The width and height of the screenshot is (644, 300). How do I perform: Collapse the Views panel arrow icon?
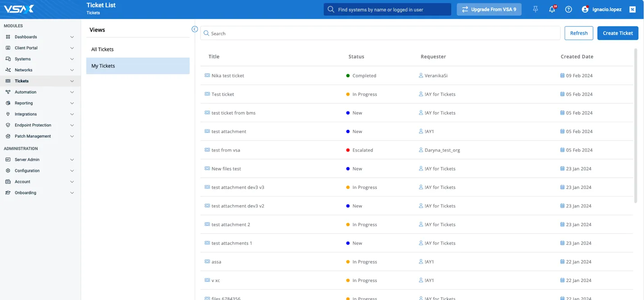click(195, 29)
